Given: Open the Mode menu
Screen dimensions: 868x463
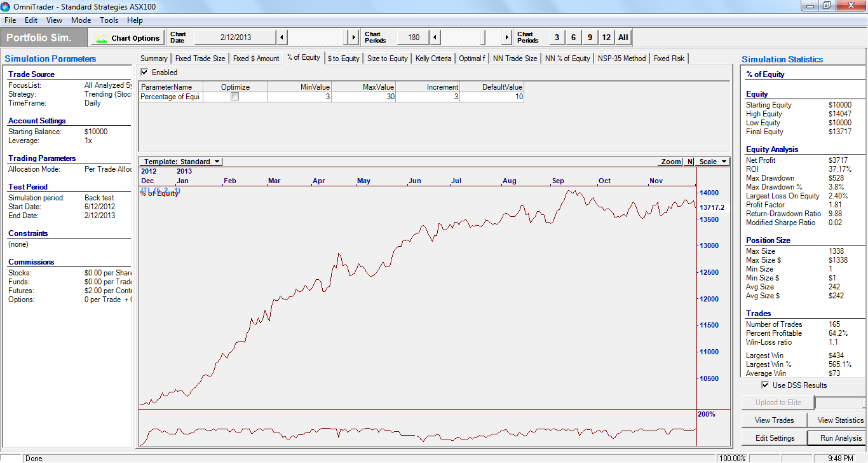Looking at the screenshot, I should (x=81, y=20).
